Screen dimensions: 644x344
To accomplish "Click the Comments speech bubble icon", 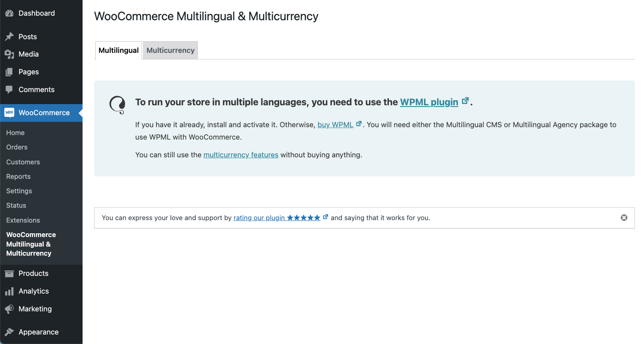I will (x=9, y=90).
